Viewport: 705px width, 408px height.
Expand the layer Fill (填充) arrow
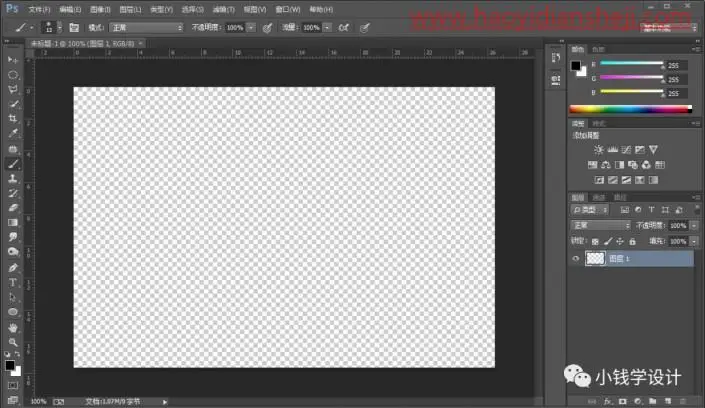click(x=694, y=242)
